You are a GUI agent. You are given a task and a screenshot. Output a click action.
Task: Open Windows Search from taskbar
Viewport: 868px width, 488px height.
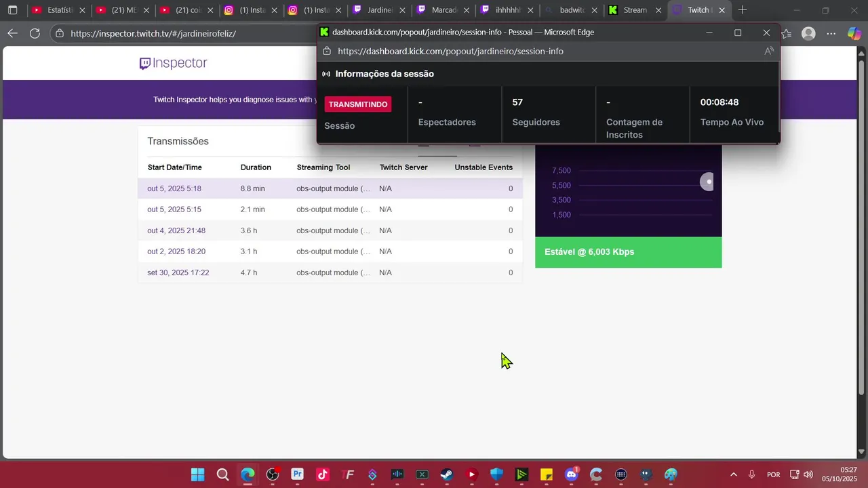222,474
